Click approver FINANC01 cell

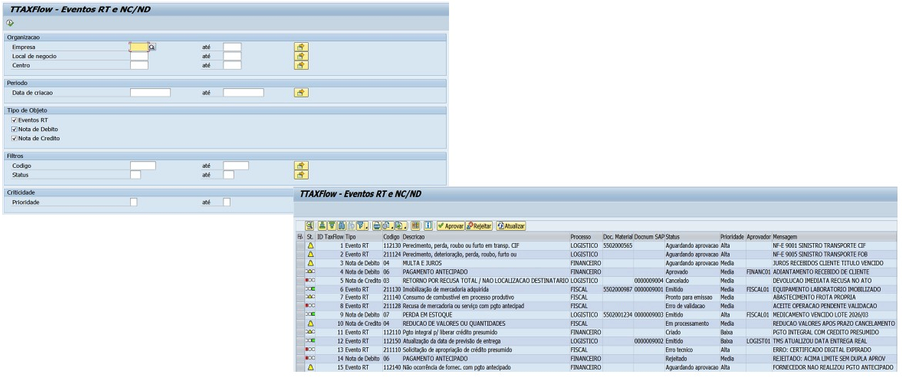click(758, 271)
